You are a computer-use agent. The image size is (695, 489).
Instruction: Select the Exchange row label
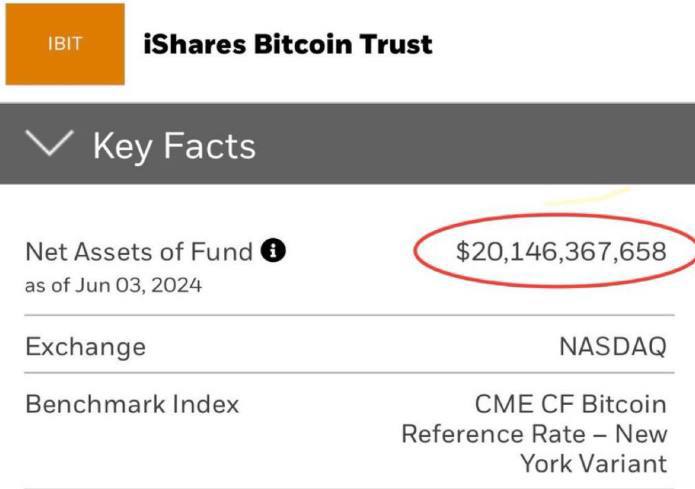(x=85, y=347)
